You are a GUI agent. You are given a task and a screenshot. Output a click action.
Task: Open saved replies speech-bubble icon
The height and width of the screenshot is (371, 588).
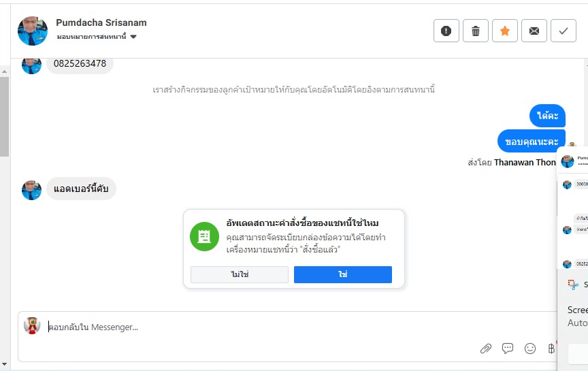pyautogui.click(x=508, y=349)
